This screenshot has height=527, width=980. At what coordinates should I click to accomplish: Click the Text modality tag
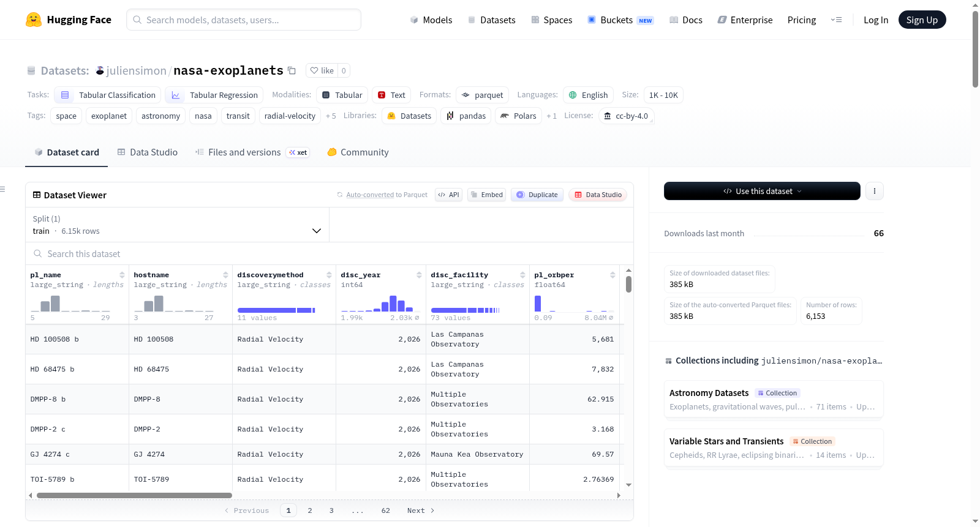point(391,95)
